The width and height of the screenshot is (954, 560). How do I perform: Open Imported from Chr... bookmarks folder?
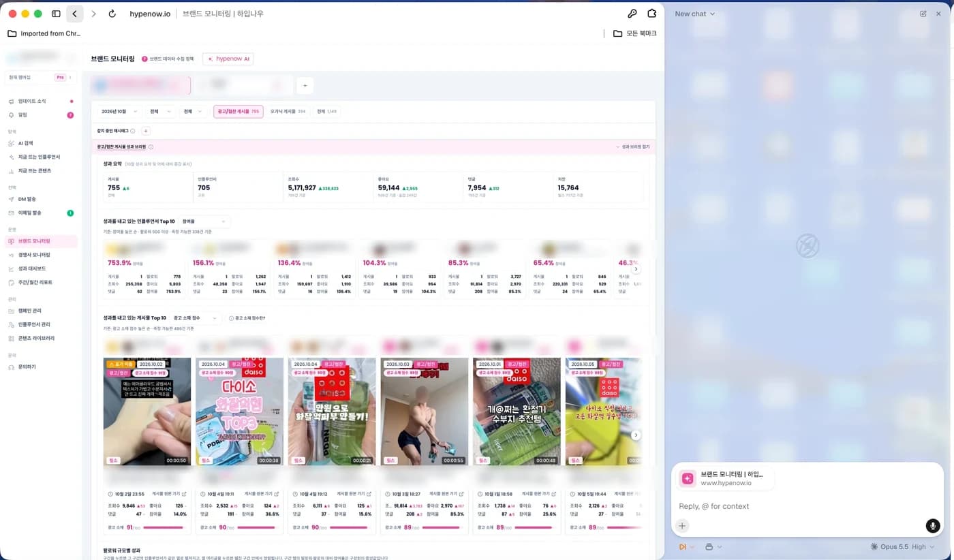[44, 33]
